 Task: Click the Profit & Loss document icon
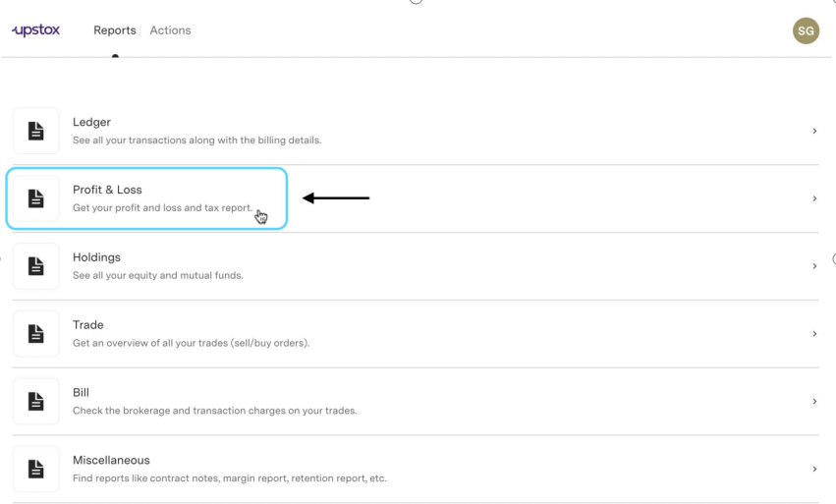[35, 198]
